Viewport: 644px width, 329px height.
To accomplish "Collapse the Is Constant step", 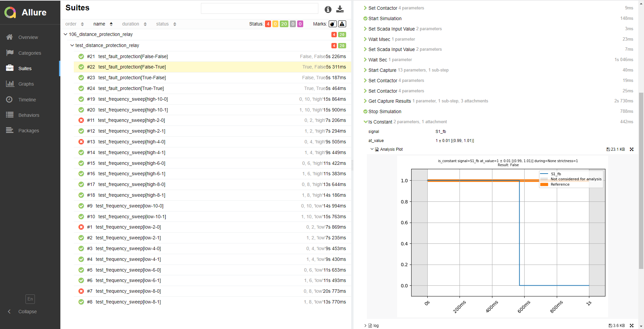I will click(x=366, y=122).
